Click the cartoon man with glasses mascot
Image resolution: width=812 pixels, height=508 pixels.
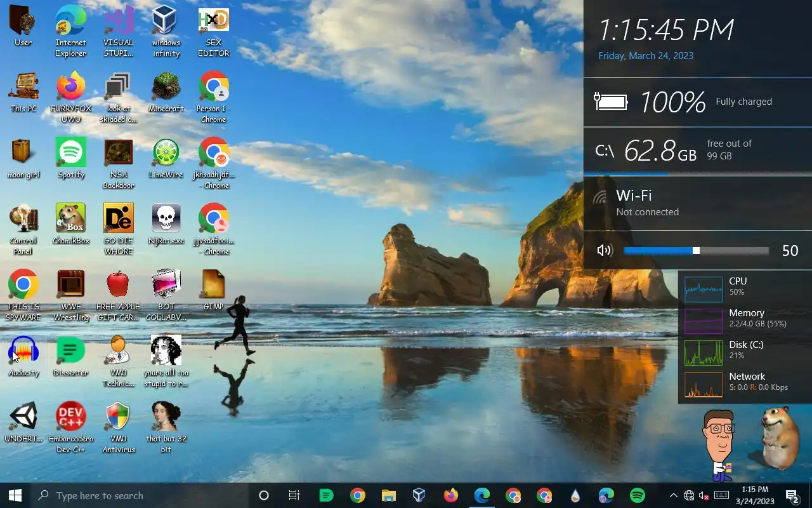pyautogui.click(x=718, y=445)
